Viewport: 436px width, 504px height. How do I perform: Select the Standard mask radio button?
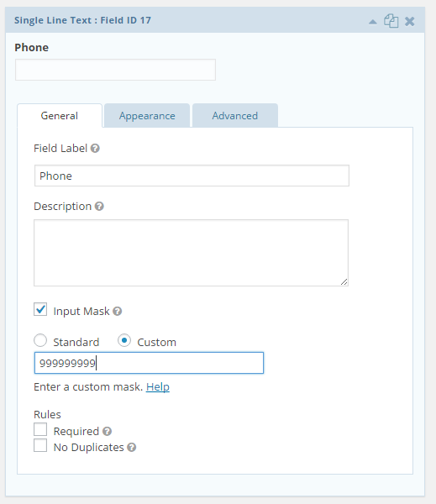coord(40,340)
